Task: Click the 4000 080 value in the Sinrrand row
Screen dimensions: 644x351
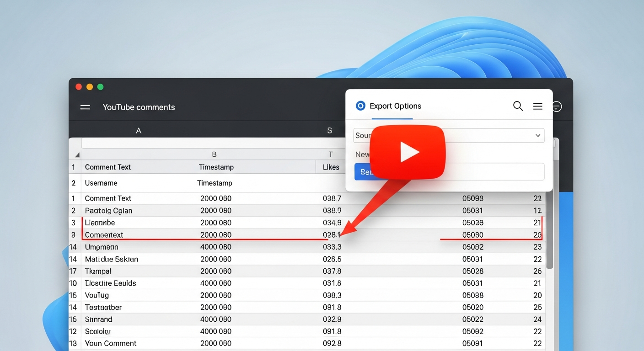Action: (216, 319)
